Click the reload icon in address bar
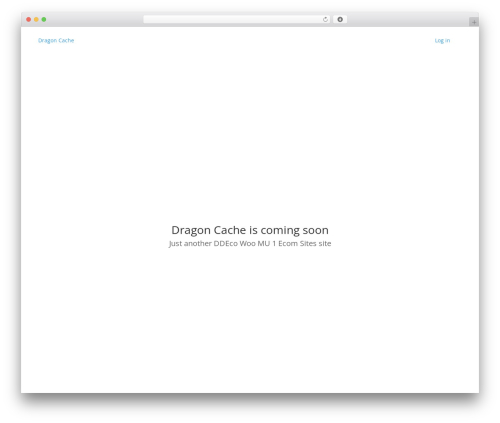This screenshot has width=500, height=423. 325,20
